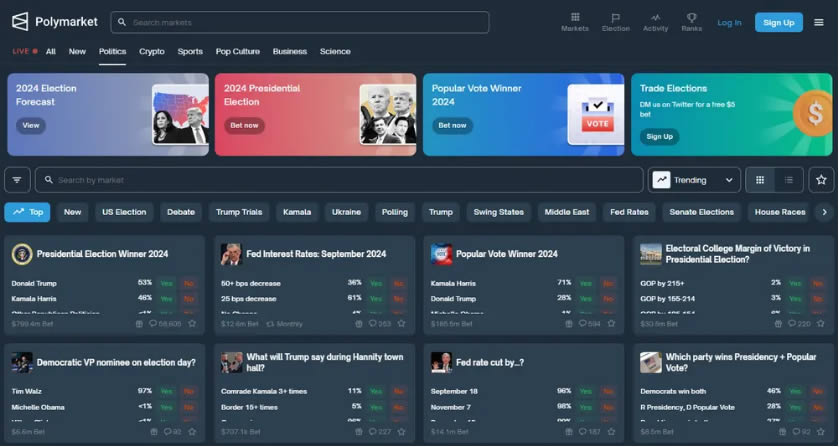Open the filter options icon beside market search
Image resolution: width=839 pixels, height=447 pixels.
click(x=17, y=180)
